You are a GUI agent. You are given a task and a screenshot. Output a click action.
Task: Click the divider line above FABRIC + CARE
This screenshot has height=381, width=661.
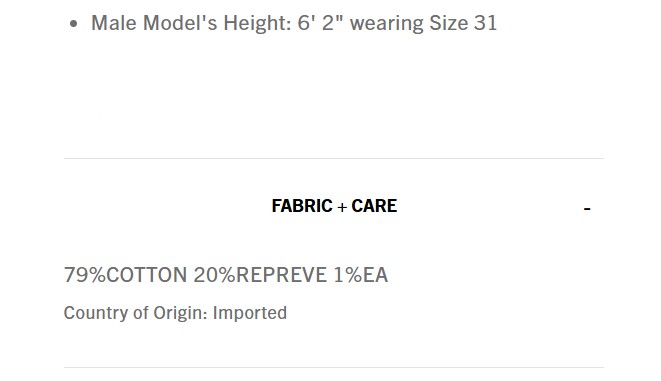coord(334,158)
